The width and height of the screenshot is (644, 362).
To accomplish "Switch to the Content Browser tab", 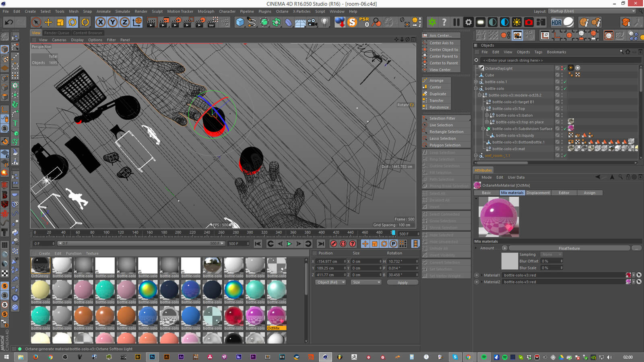I will pyautogui.click(x=87, y=33).
